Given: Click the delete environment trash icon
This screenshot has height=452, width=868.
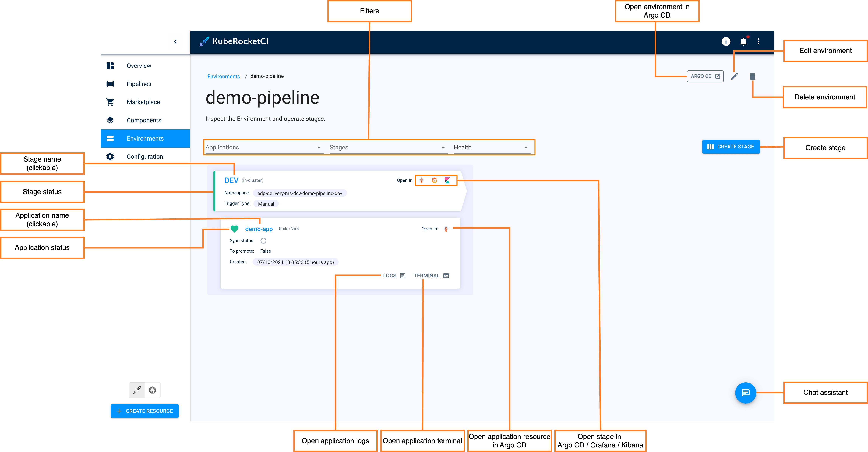Looking at the screenshot, I should tap(753, 76).
